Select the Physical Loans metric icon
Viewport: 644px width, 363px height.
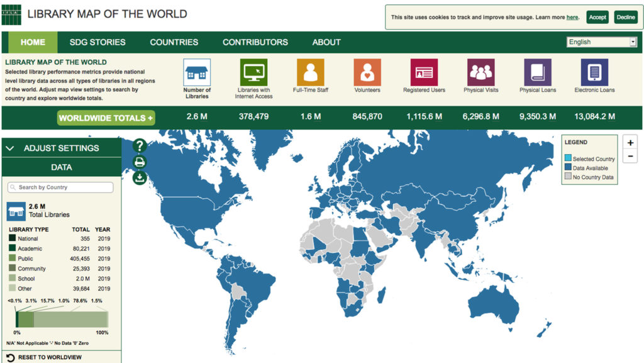coord(538,72)
